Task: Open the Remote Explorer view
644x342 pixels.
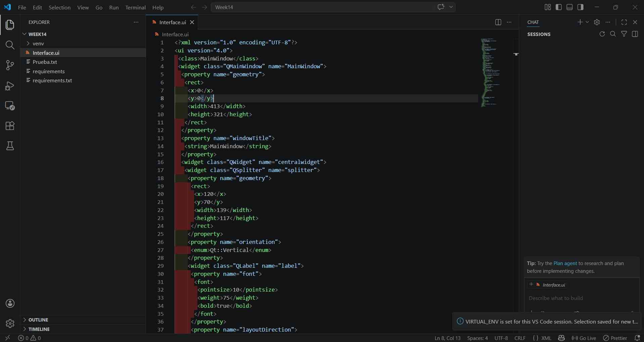Action: [x=10, y=106]
